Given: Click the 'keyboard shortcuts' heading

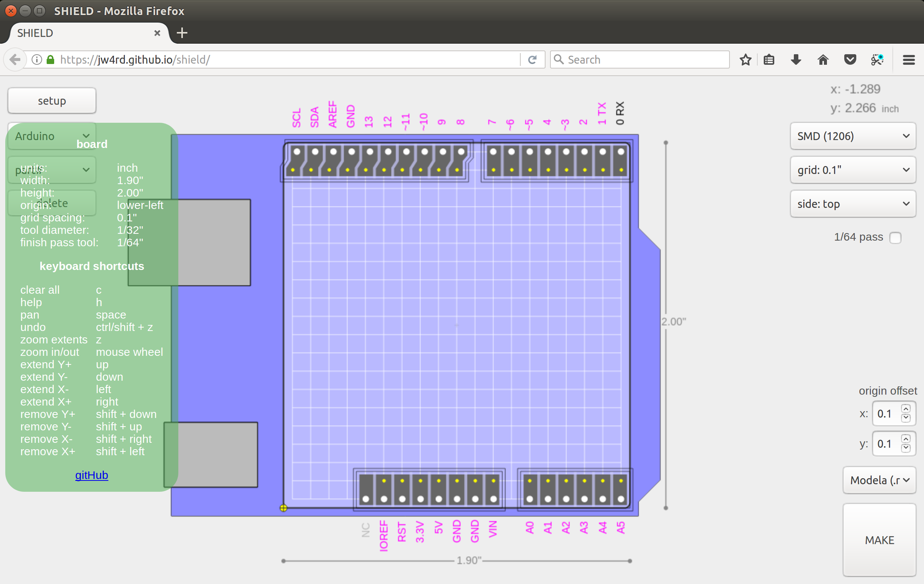Looking at the screenshot, I should (92, 266).
